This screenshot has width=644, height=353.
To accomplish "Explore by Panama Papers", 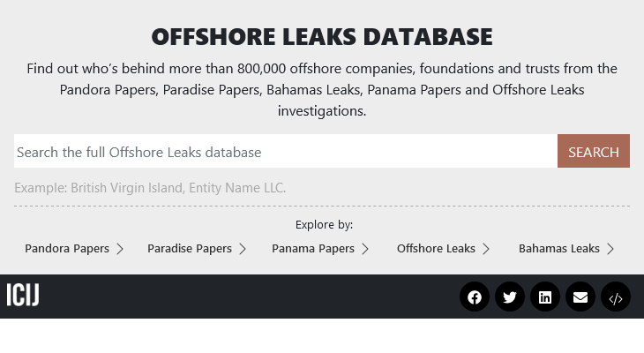I will tap(313, 249).
